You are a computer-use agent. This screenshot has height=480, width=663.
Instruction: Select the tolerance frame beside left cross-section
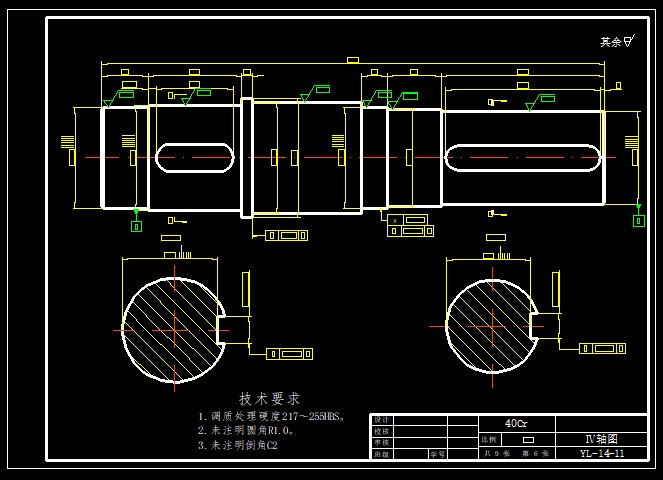(290, 354)
